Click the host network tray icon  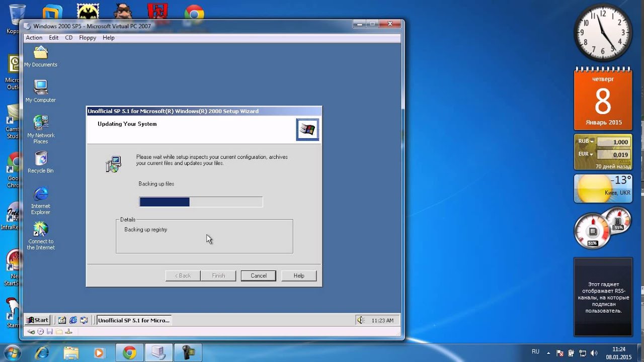point(583,353)
